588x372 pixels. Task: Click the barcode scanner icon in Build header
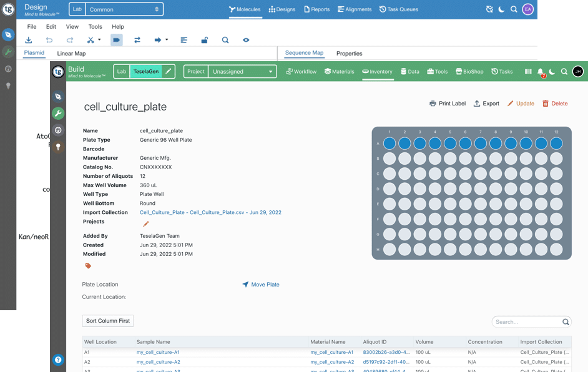[x=528, y=72]
